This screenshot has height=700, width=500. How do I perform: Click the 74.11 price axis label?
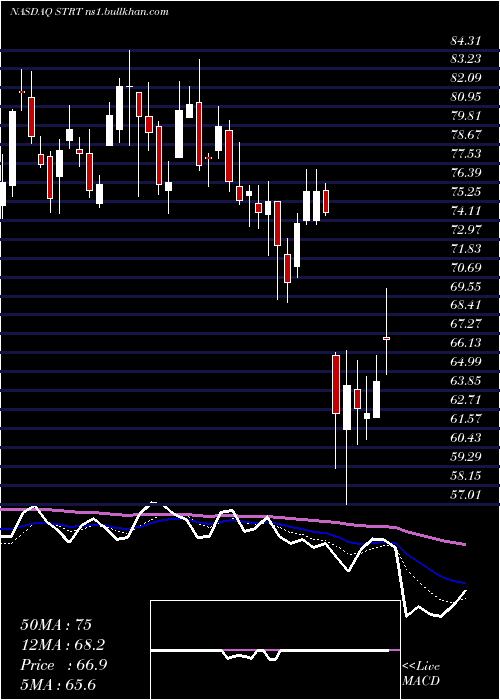coord(466,211)
